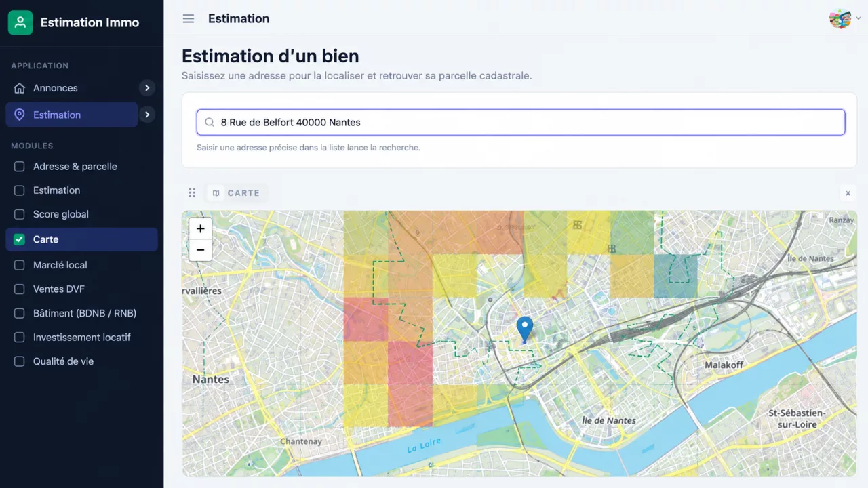Enable the Estimation module checkbox
Screen dimensions: 868x488
[x=20, y=190]
